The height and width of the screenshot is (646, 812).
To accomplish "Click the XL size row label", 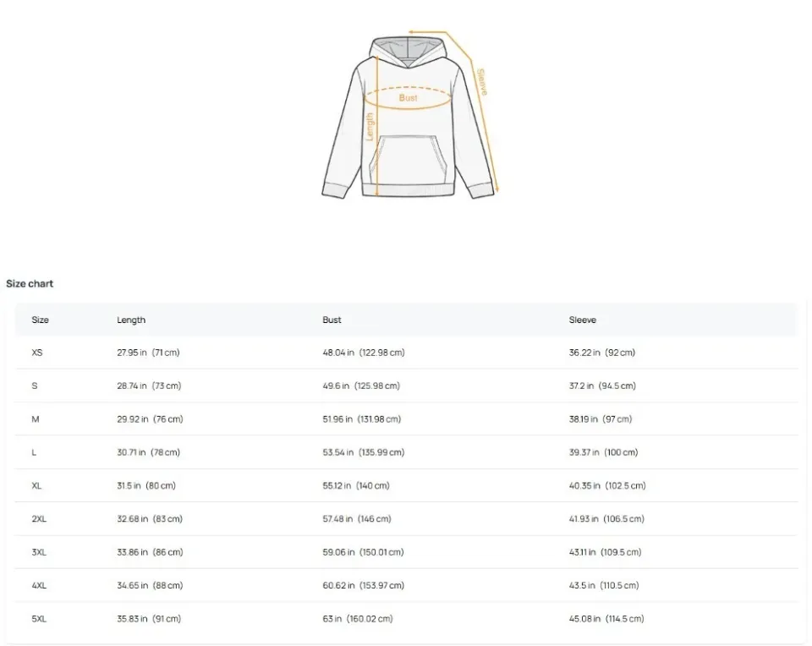I will (37, 486).
